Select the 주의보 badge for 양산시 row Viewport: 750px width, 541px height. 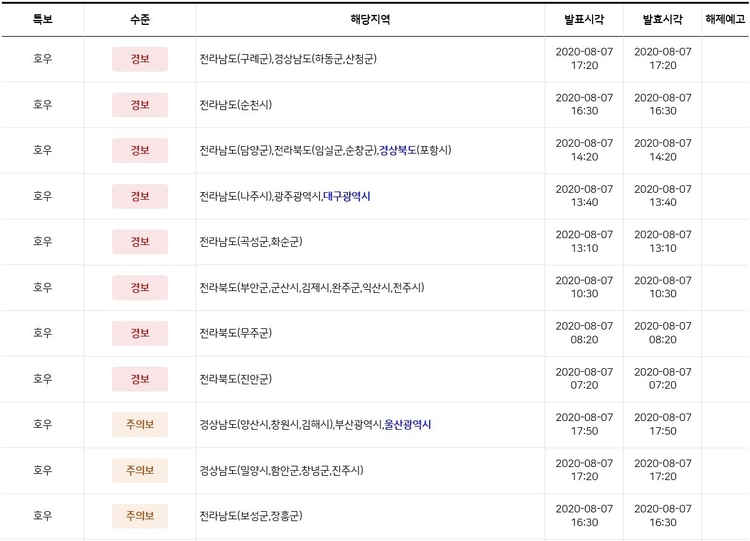pos(140,424)
